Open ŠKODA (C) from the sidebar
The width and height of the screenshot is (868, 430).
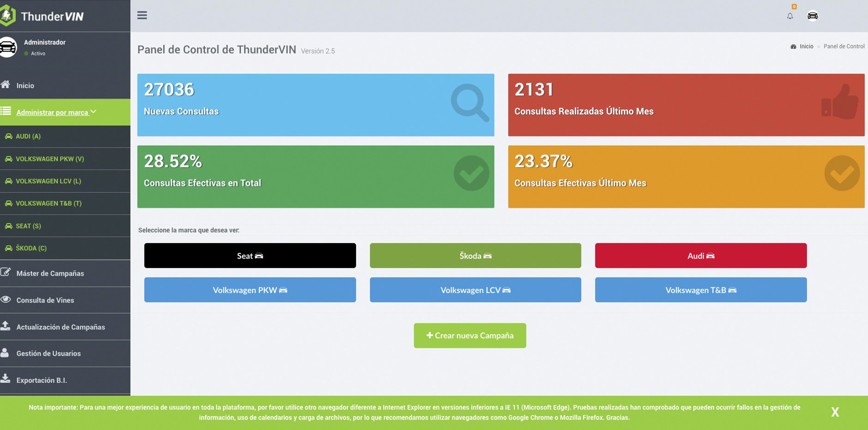click(x=31, y=248)
